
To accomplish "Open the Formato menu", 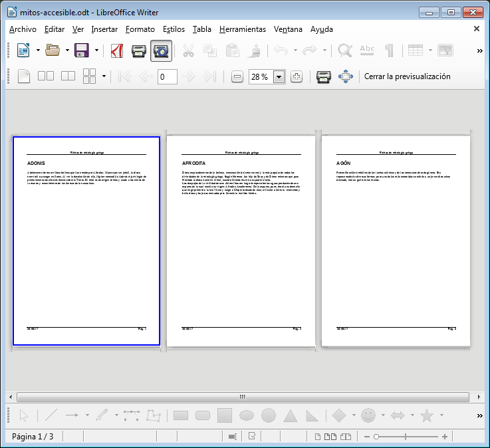I will pyautogui.click(x=140, y=29).
